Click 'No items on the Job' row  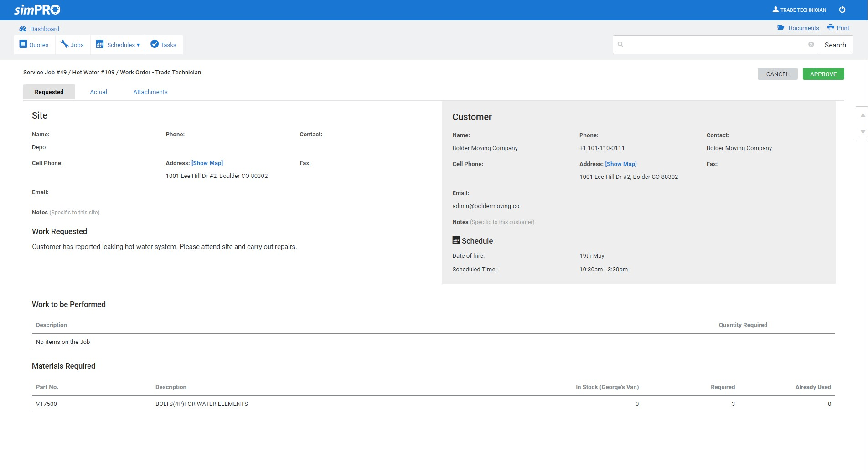point(433,342)
